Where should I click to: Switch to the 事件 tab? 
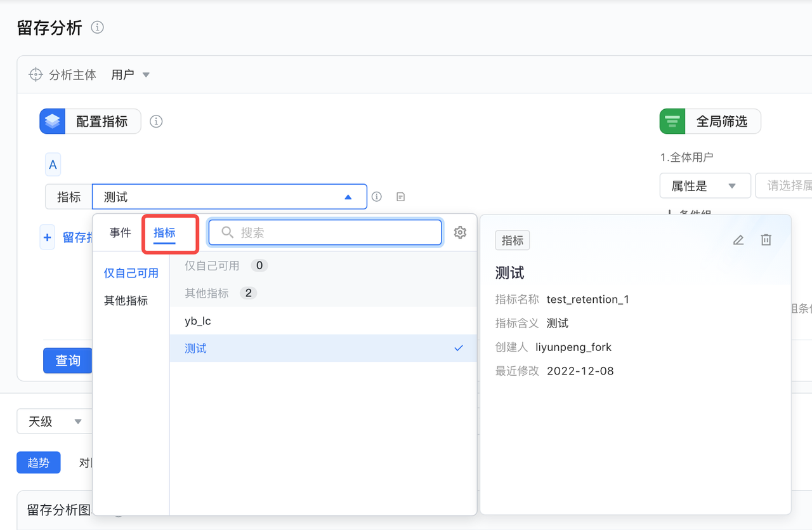[x=120, y=233]
